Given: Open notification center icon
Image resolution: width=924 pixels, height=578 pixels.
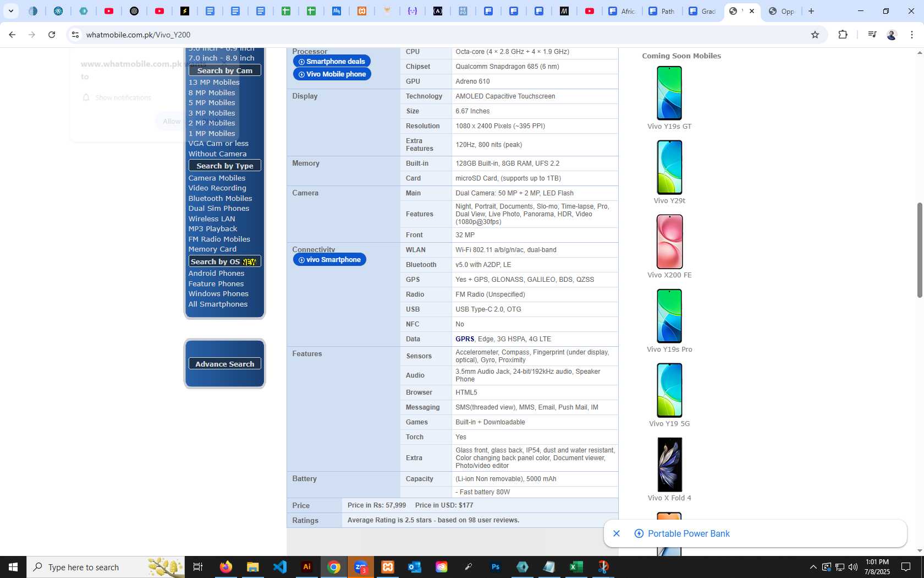Looking at the screenshot, I should click(x=906, y=567).
